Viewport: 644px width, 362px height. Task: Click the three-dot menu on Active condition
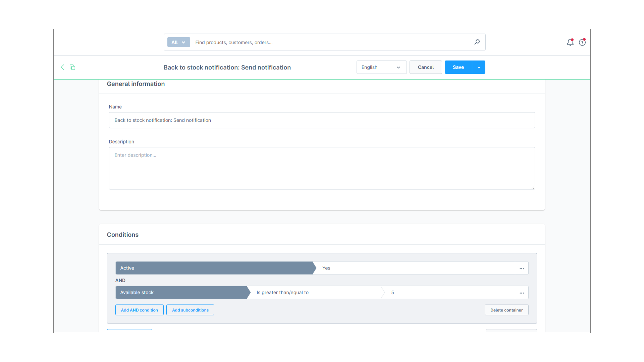click(x=522, y=268)
